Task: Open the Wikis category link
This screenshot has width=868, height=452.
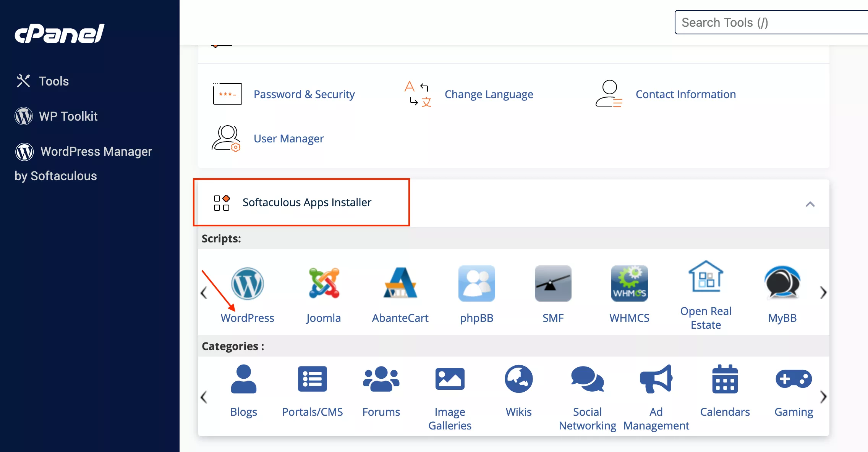Action: [x=519, y=412]
